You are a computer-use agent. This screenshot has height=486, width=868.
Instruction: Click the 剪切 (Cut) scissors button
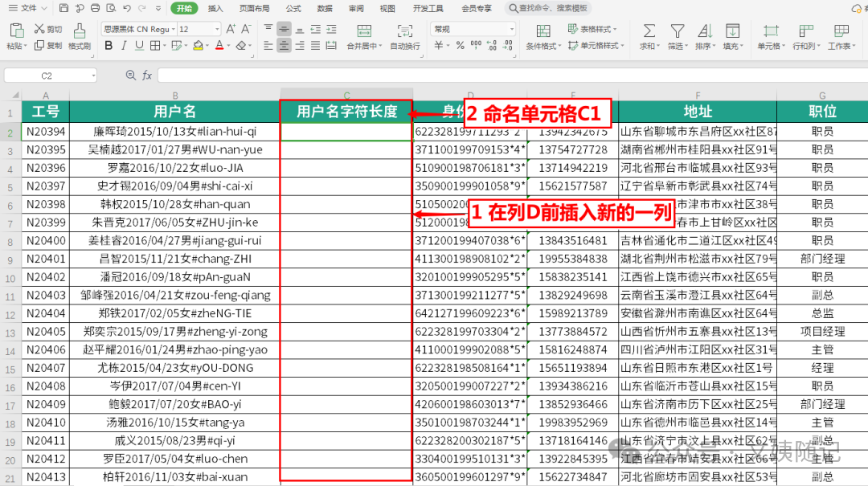pyautogui.click(x=47, y=29)
